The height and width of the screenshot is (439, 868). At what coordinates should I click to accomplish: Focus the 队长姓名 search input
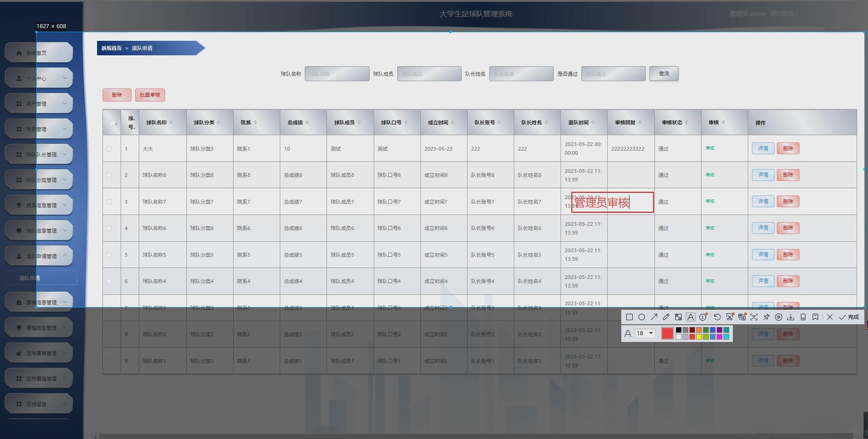(x=522, y=73)
